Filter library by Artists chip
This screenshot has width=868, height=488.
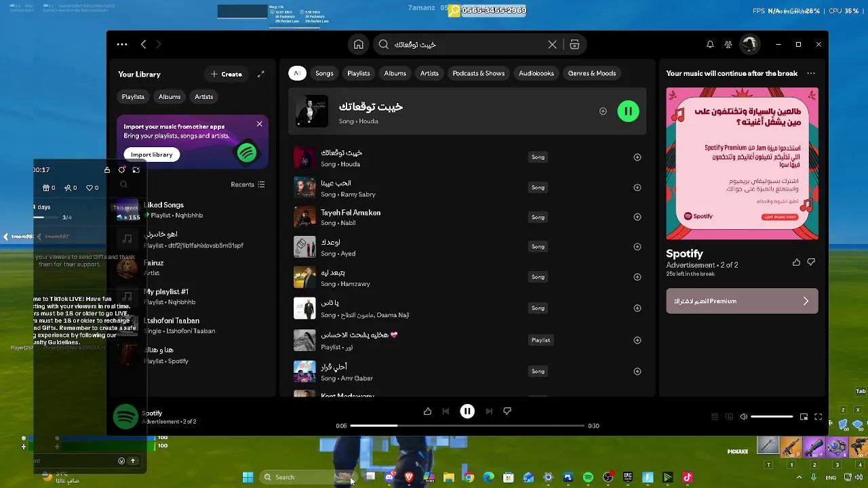204,97
